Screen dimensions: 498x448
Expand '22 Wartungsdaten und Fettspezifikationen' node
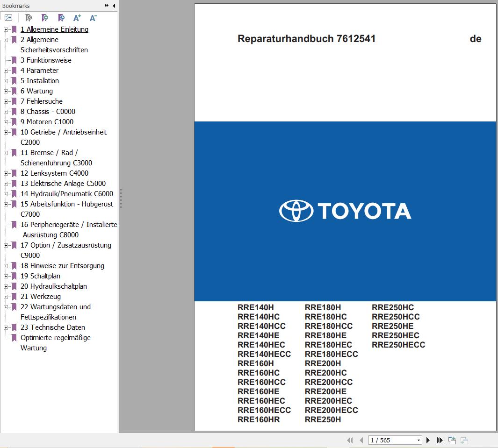[6, 307]
